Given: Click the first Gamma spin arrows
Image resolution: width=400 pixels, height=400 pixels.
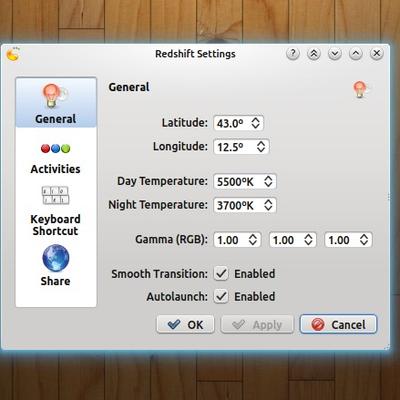Looking at the screenshot, I should click(x=253, y=240).
